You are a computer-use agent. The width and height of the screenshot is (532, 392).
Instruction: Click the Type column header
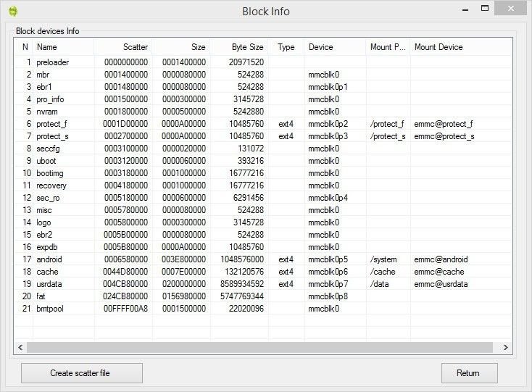pyautogui.click(x=286, y=47)
